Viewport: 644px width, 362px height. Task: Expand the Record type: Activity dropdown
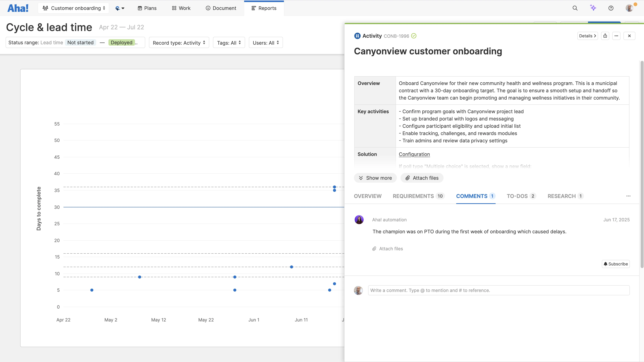click(x=179, y=43)
